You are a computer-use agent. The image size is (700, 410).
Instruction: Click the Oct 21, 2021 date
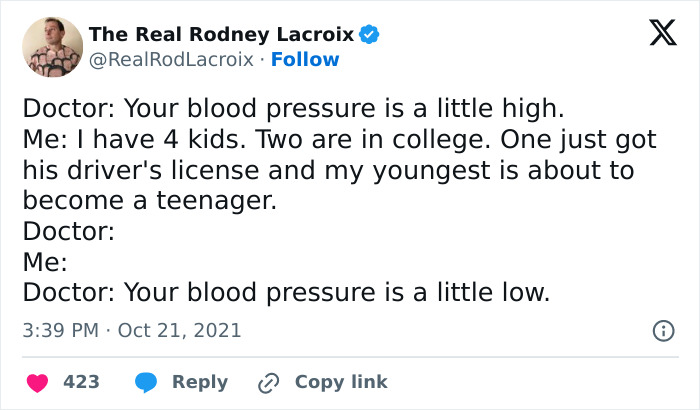(179, 329)
